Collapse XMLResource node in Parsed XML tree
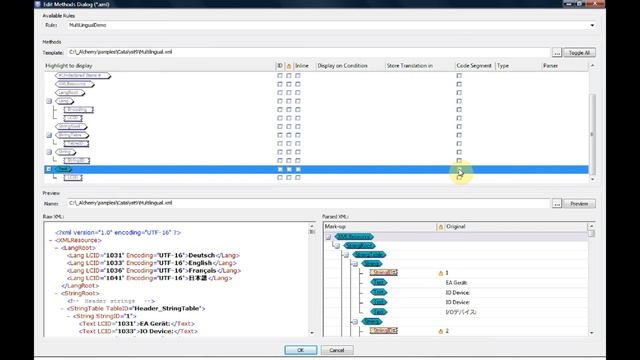The height and width of the screenshot is (360, 640). [328, 237]
